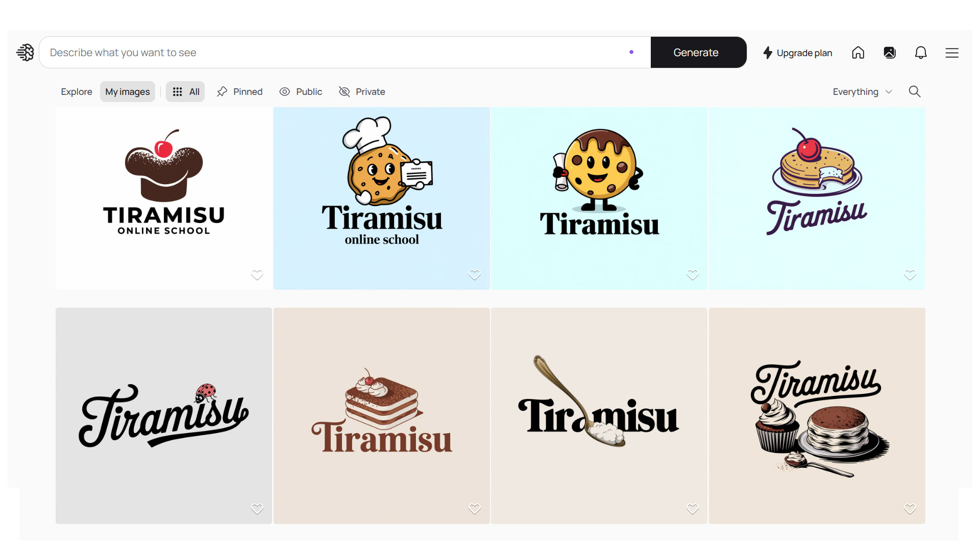
Task: Toggle the Private filter
Action: (362, 91)
